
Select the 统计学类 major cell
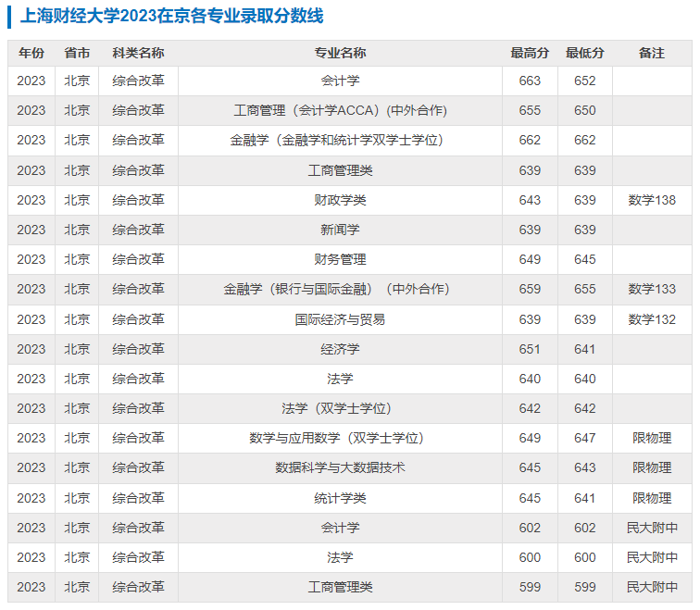(x=340, y=498)
